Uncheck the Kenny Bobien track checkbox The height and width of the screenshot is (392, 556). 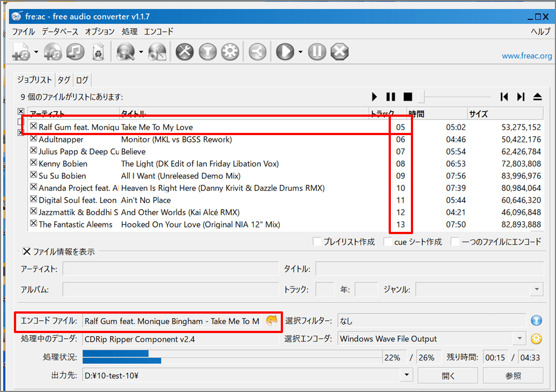(33, 162)
